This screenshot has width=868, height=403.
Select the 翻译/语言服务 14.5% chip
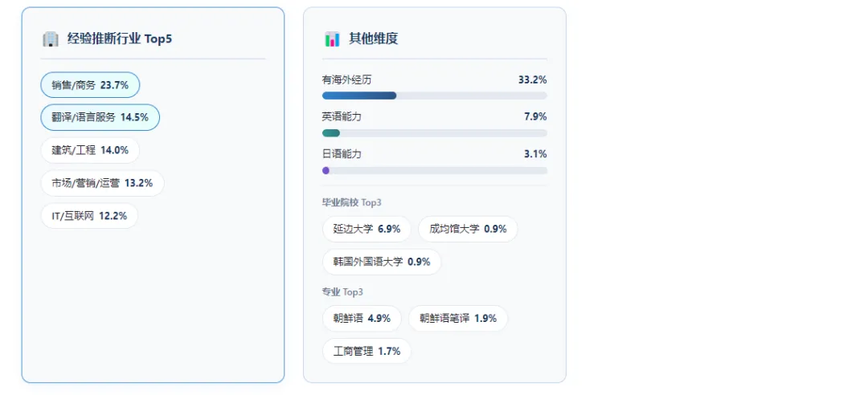100,117
